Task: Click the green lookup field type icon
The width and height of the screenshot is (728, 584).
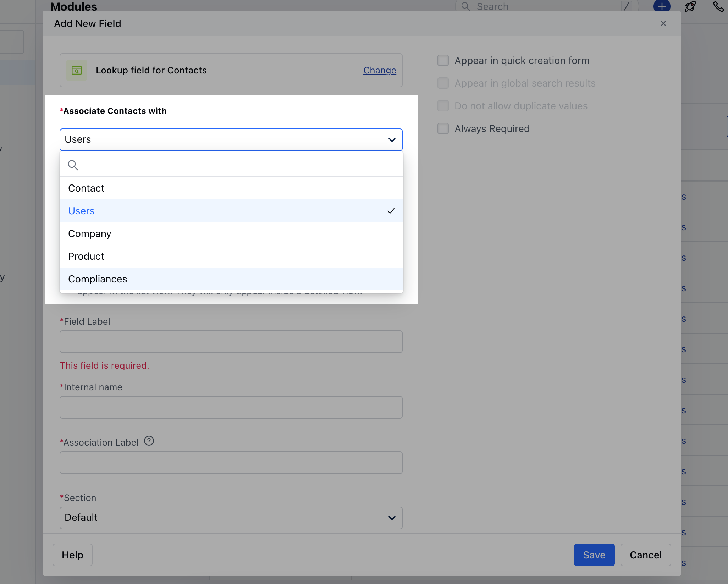Action: point(77,70)
